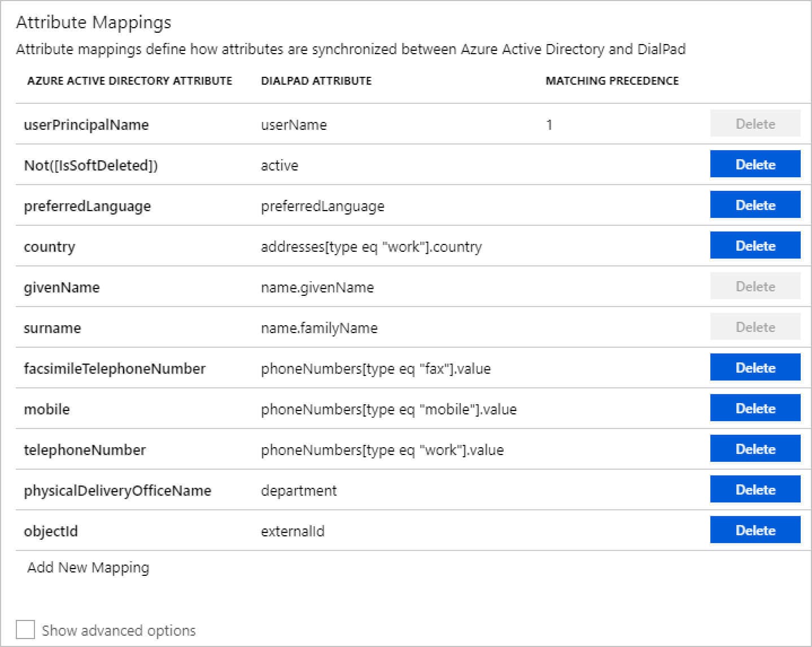Screen dimensions: 812x647
Task: Click the disabled Delete button for givenName
Action: coord(755,286)
